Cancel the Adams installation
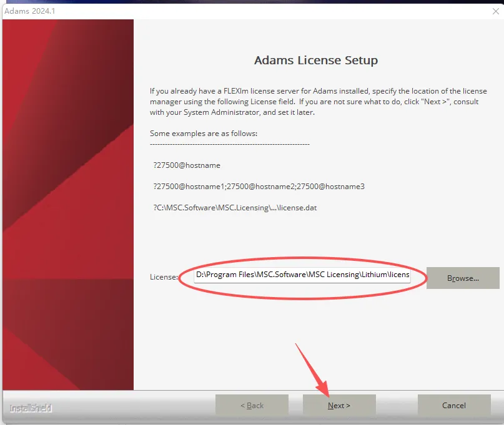The height and width of the screenshot is (425, 504). point(454,406)
